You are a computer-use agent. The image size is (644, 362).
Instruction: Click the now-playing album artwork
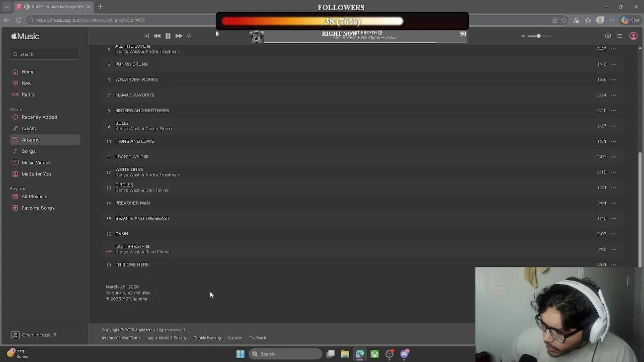point(257,37)
